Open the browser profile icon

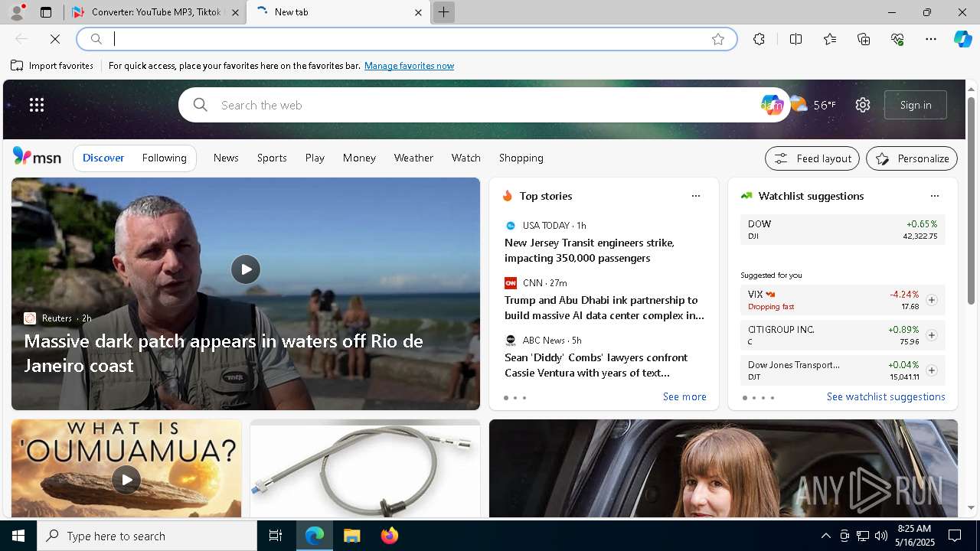point(17,12)
